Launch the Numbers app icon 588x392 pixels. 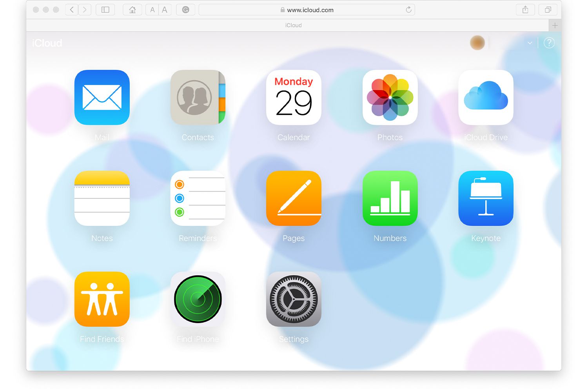(x=390, y=198)
